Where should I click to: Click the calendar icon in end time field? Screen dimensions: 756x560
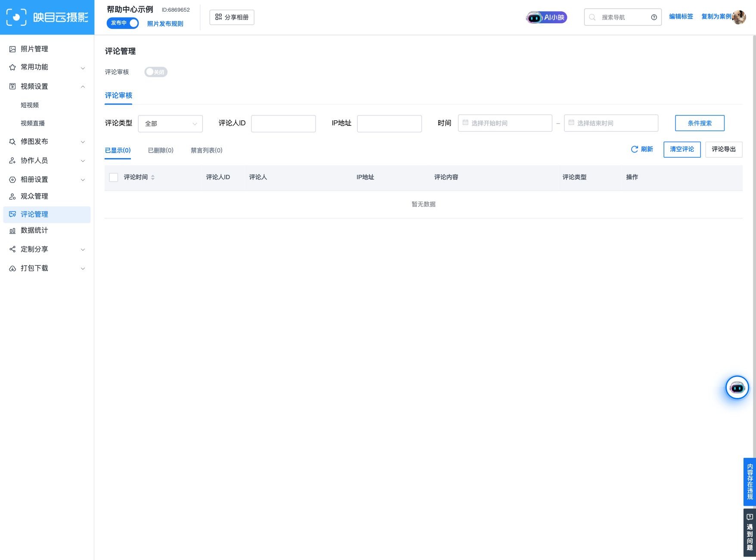571,123
